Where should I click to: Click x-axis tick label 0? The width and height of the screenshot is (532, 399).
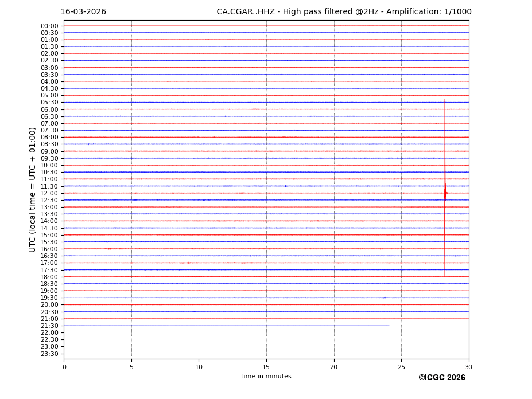pos(64,367)
